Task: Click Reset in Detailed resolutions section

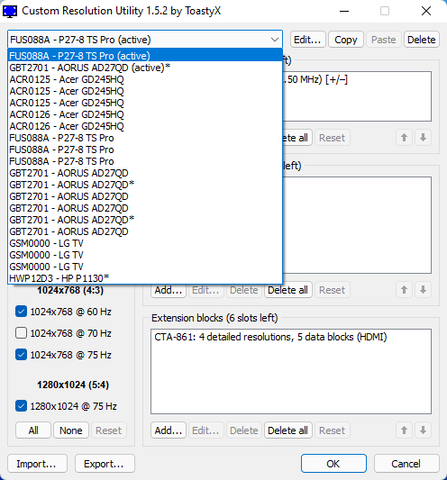Action: (332, 138)
